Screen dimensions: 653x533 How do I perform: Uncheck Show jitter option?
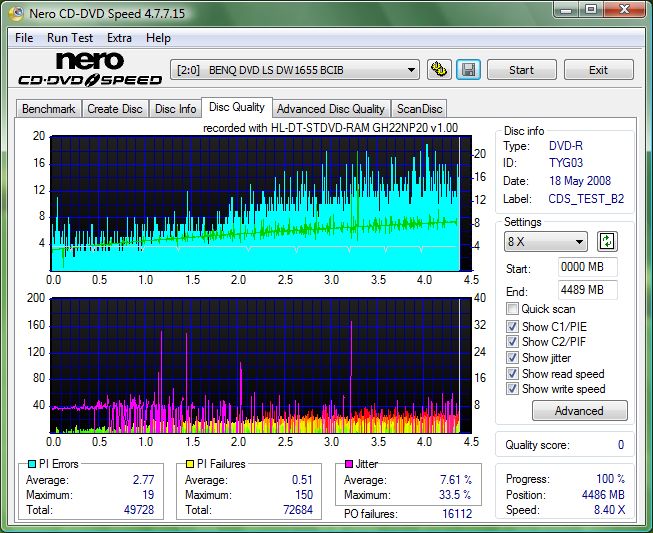click(x=512, y=358)
